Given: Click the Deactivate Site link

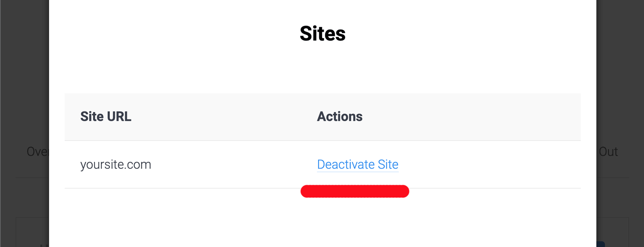Looking at the screenshot, I should [357, 165].
